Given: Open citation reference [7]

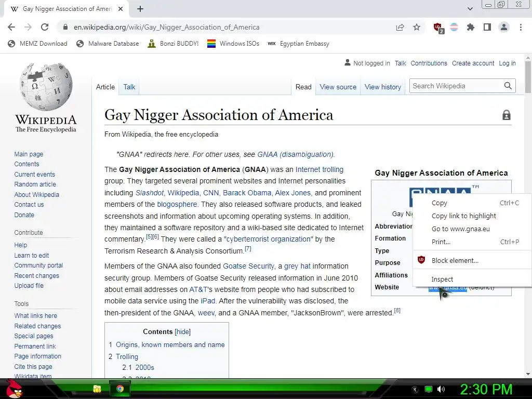Looking at the screenshot, I should [x=248, y=249].
